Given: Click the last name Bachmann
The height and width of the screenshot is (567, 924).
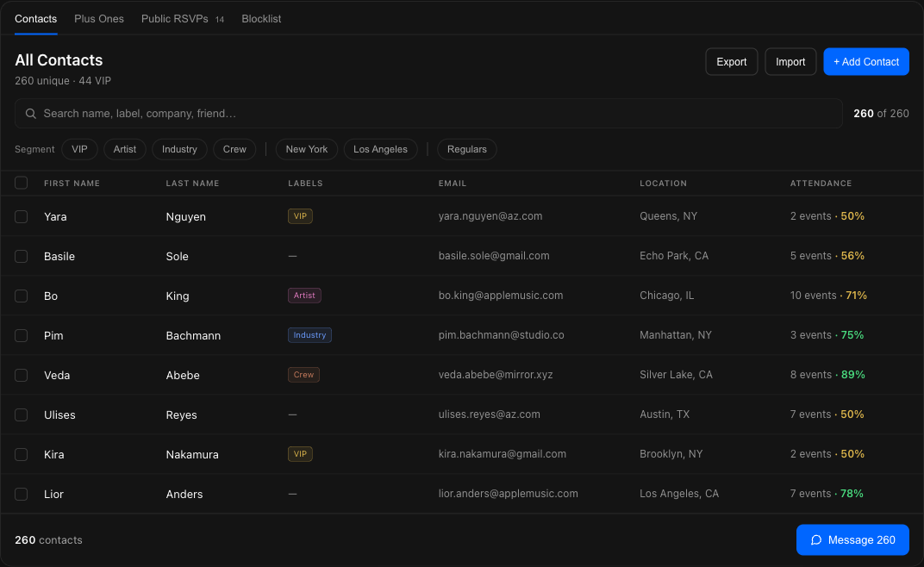Looking at the screenshot, I should (193, 335).
